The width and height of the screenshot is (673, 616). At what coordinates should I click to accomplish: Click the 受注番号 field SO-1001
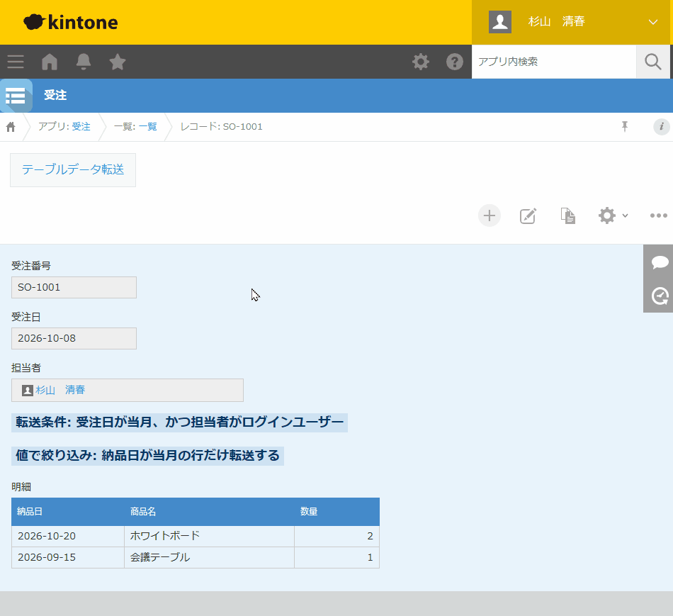[x=74, y=287]
